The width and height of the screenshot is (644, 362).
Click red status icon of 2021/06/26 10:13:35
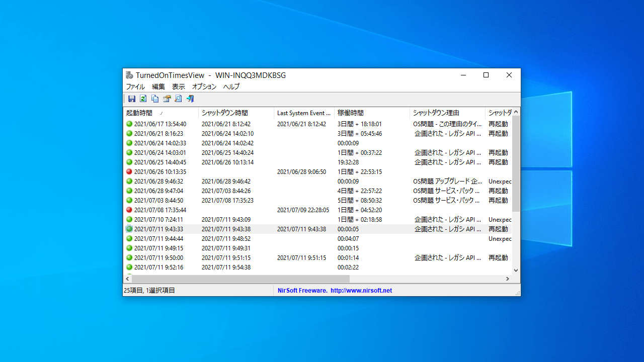pos(129,171)
